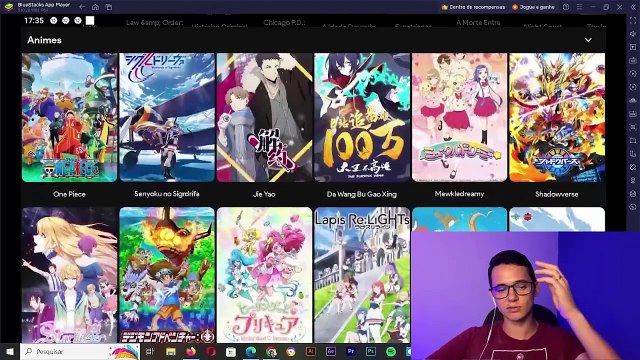Image resolution: width=640 pixels, height=360 pixels.
Task: Open Centro de recompensas
Action: click(x=473, y=7)
